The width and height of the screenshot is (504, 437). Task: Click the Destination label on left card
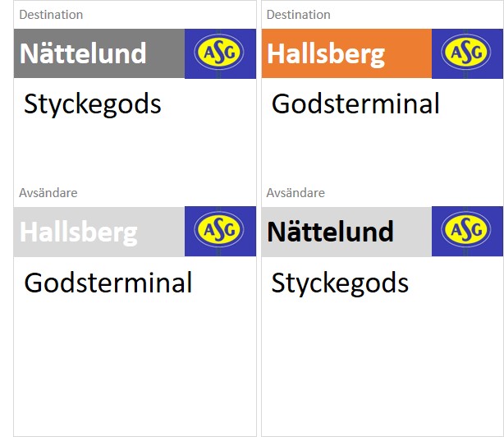tap(51, 15)
